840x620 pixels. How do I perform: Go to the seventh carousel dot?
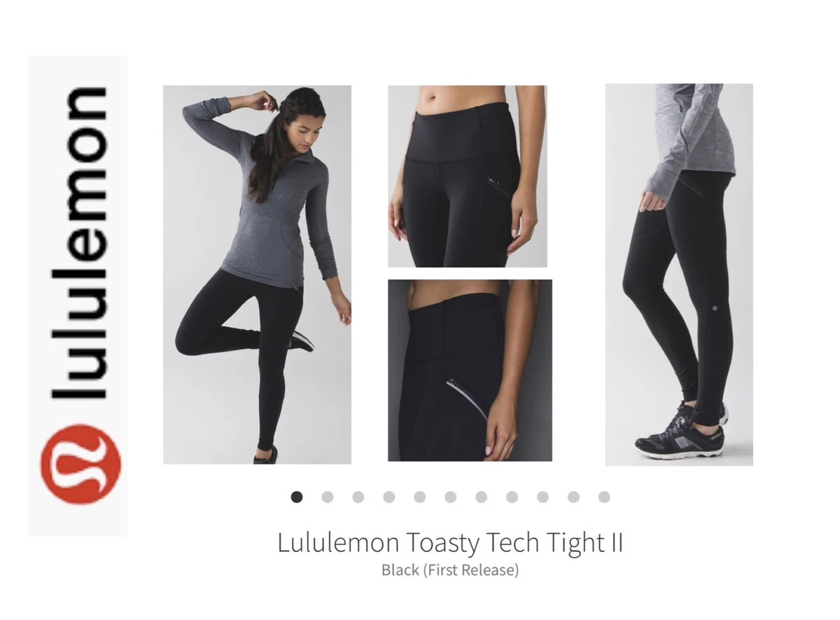482,497
